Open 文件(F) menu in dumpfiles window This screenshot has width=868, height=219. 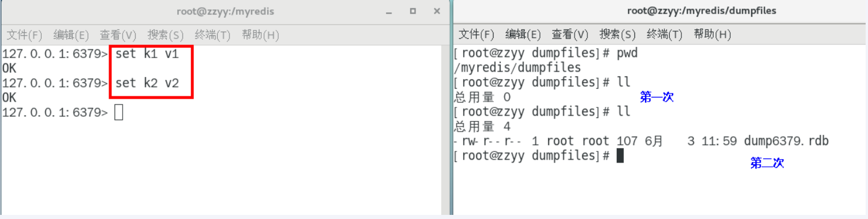pyautogui.click(x=476, y=34)
